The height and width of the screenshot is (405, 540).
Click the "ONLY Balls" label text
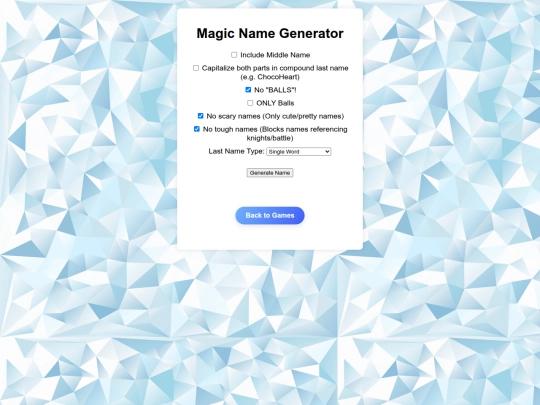pos(275,103)
